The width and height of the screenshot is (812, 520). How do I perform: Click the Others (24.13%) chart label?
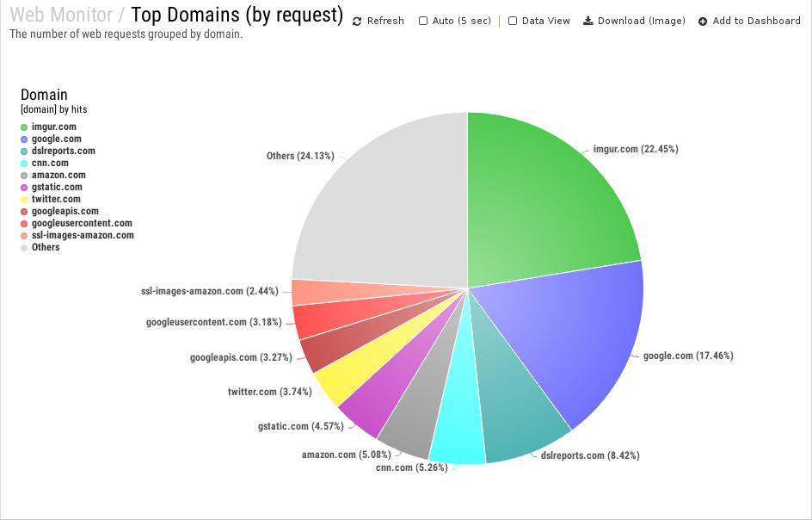pyautogui.click(x=300, y=156)
